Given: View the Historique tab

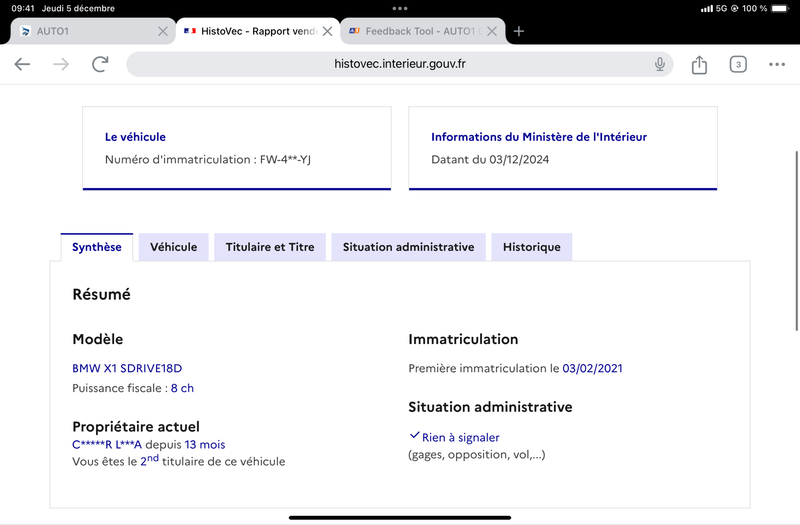Looking at the screenshot, I should (532, 247).
